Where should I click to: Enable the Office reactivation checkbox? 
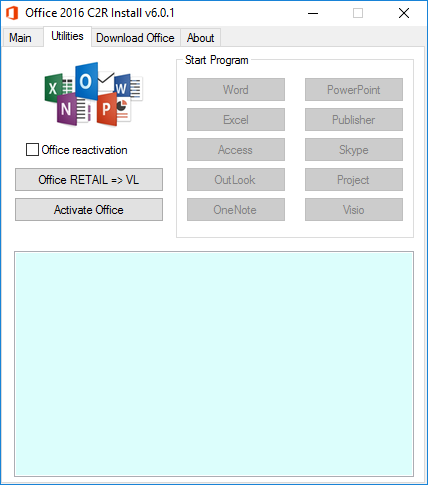coord(32,150)
